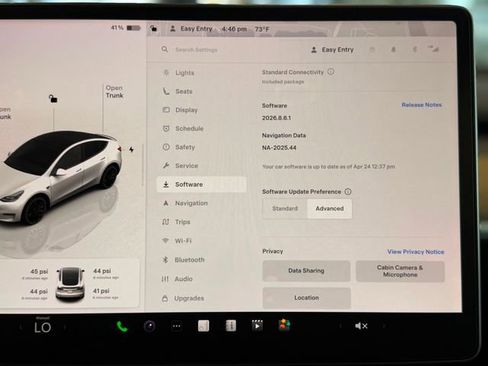Tap the battery level icon
This screenshot has width=488, height=366.
[x=134, y=28]
